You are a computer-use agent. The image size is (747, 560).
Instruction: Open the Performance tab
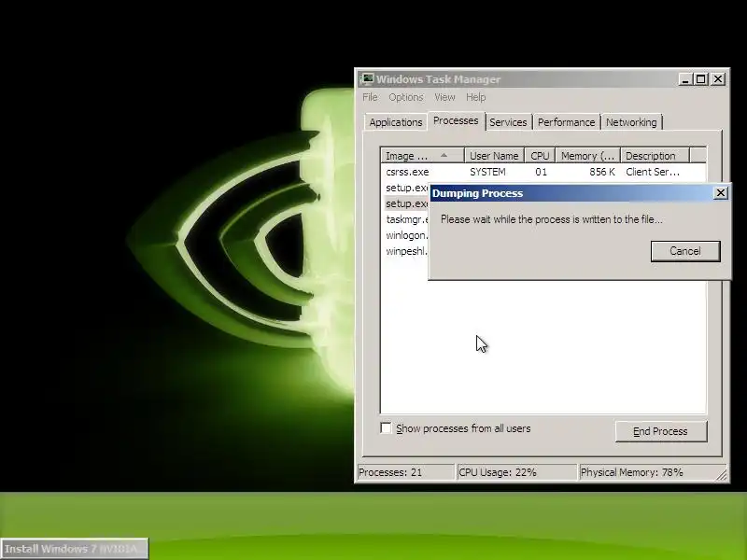[x=566, y=122]
